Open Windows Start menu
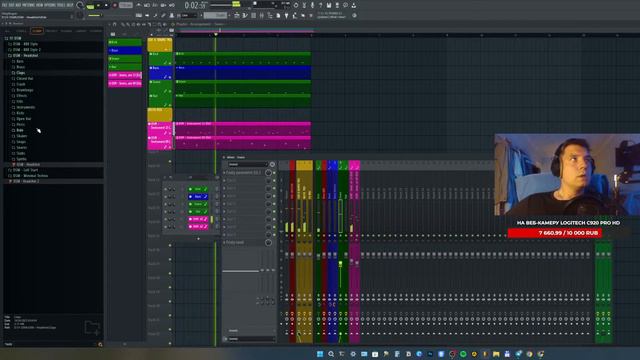 point(320,354)
